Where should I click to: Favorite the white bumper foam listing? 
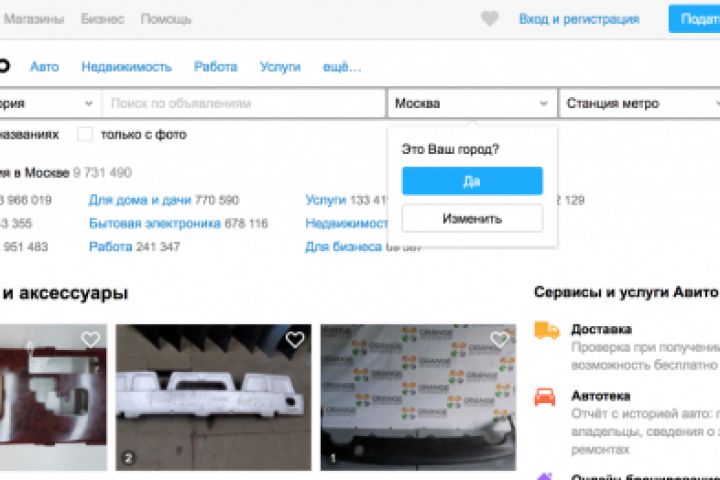click(x=295, y=339)
